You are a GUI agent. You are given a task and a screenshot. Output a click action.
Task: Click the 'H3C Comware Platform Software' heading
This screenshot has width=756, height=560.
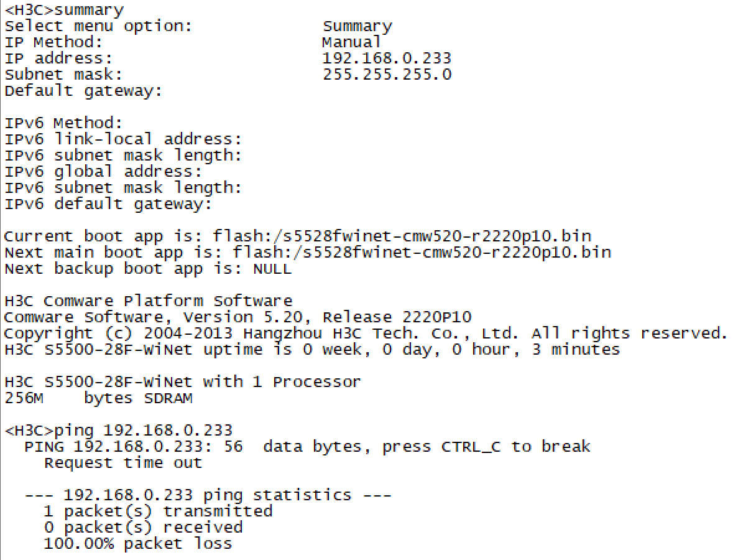pyautogui.click(x=148, y=301)
